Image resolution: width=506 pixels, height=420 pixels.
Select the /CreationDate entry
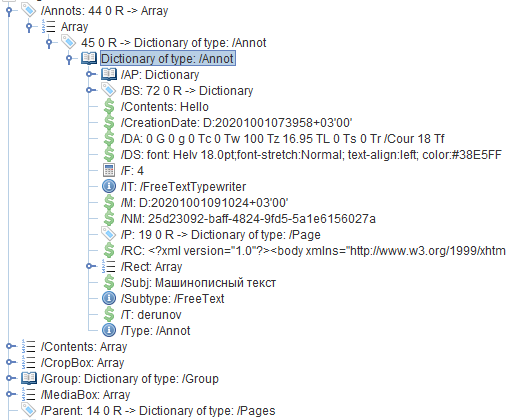(236, 123)
